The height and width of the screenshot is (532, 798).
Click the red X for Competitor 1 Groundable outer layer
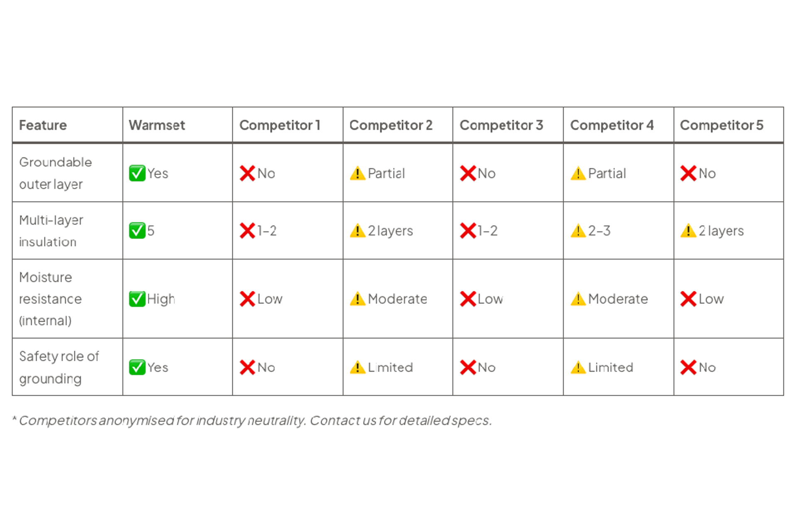click(x=247, y=173)
